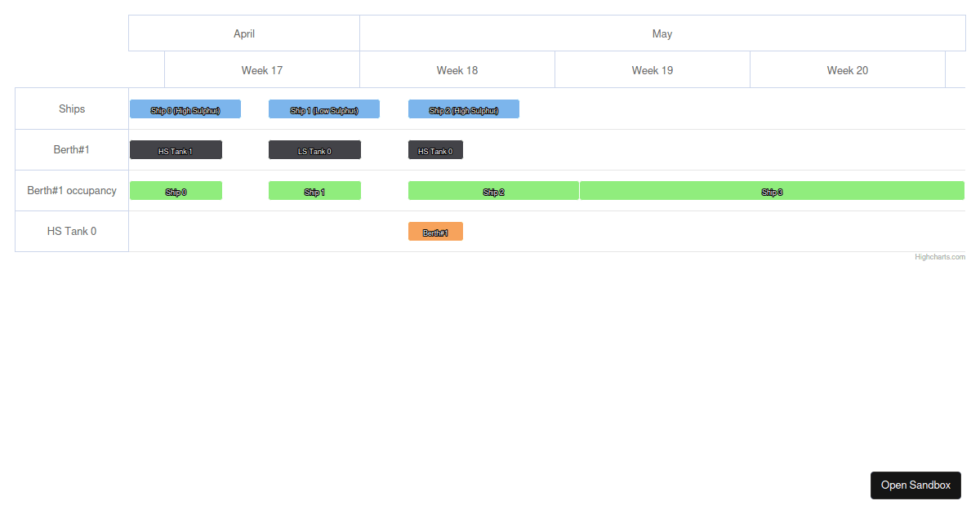Screen dimensions: 980x514
Task: Click the green Ship 1 occupancy bar
Action: (x=314, y=190)
